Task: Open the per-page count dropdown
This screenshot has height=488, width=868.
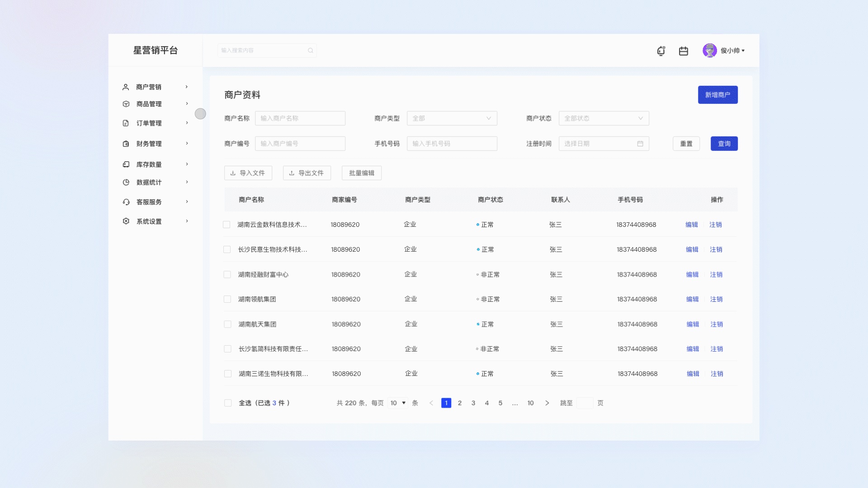Action: (x=398, y=403)
